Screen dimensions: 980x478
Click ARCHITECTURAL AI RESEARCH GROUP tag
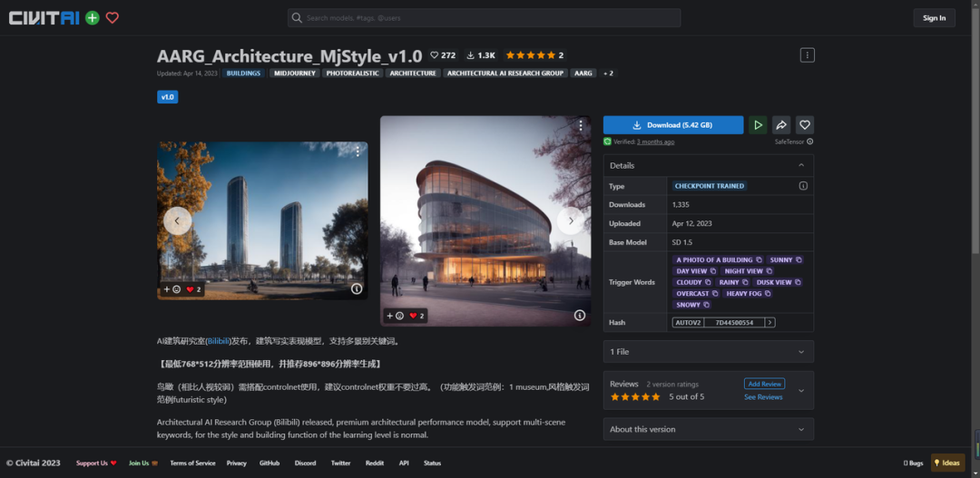(x=505, y=73)
